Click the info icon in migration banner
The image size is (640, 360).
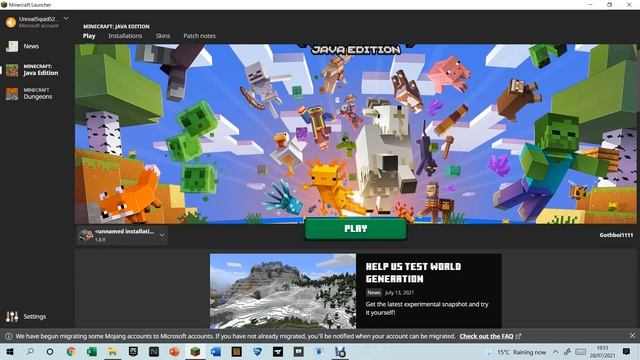pos(8,336)
